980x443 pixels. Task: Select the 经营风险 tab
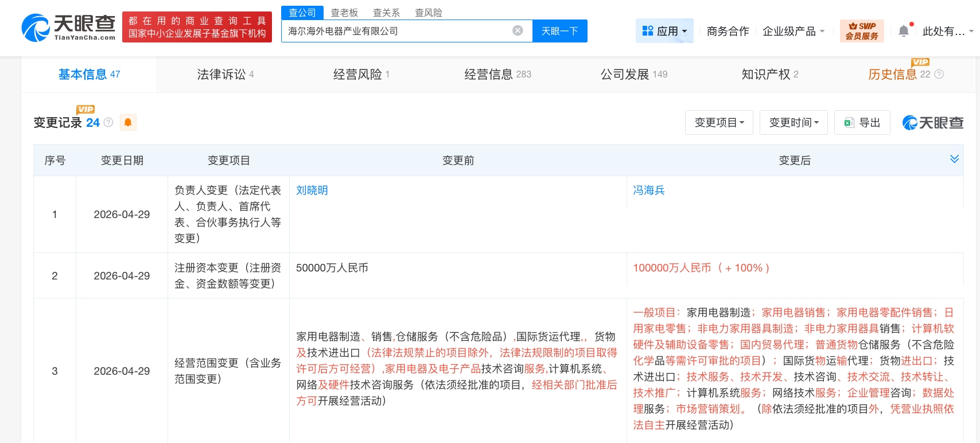[x=361, y=75]
